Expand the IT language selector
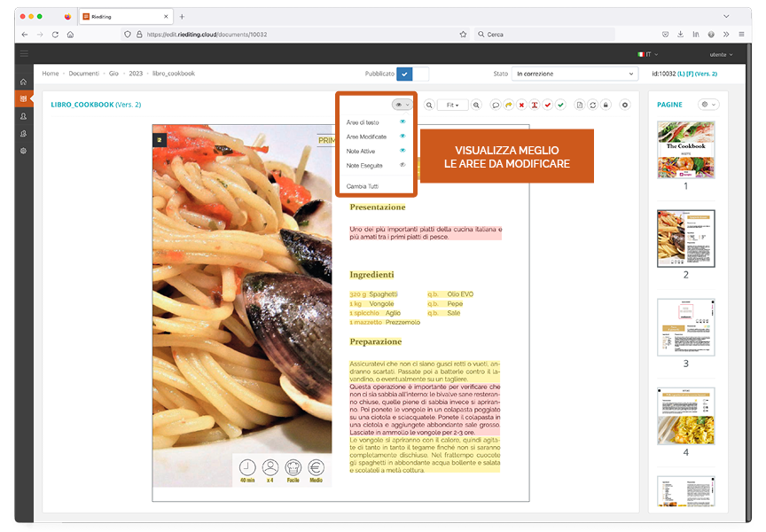766x532 pixels. pyautogui.click(x=649, y=54)
